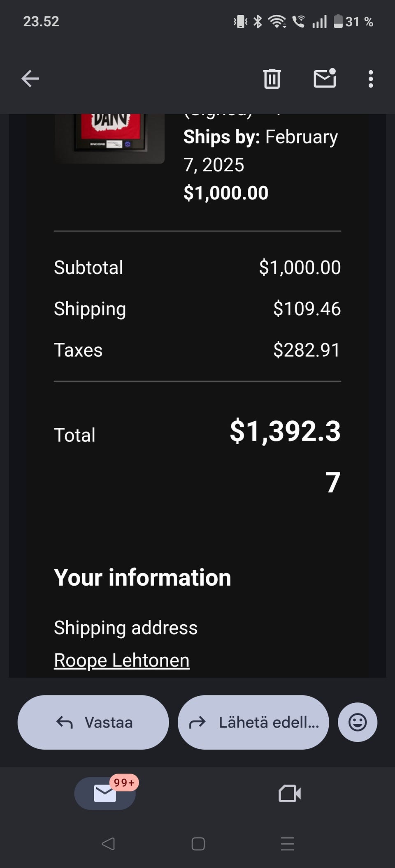This screenshot has width=395, height=868.
Task: Mark the email as unread
Action: 325,78
